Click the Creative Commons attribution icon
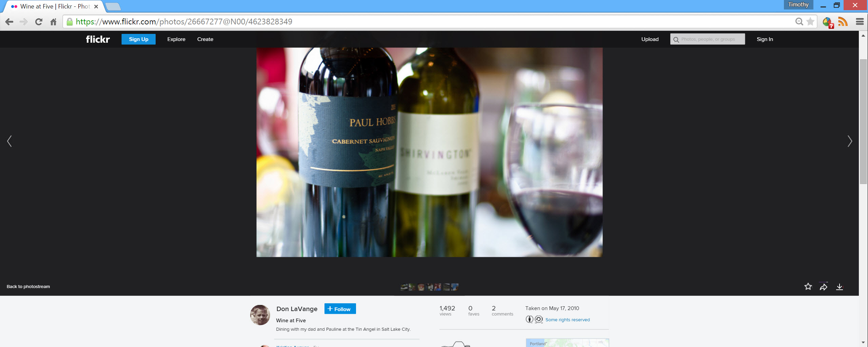868x347 pixels. click(x=529, y=319)
